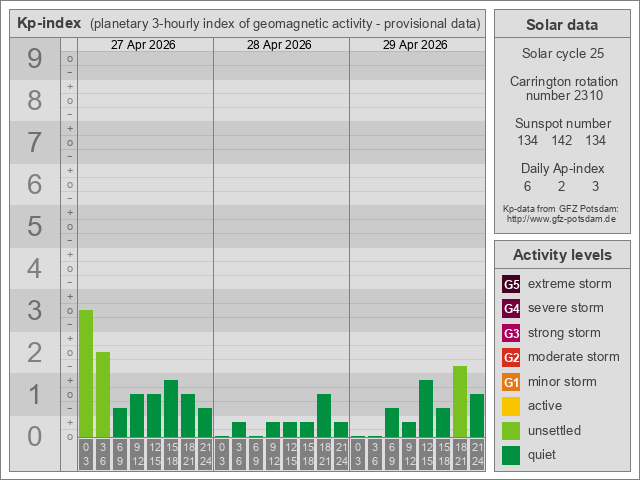640x480 pixels.
Task: Click the G2 moderate storm icon
Action: (511, 357)
